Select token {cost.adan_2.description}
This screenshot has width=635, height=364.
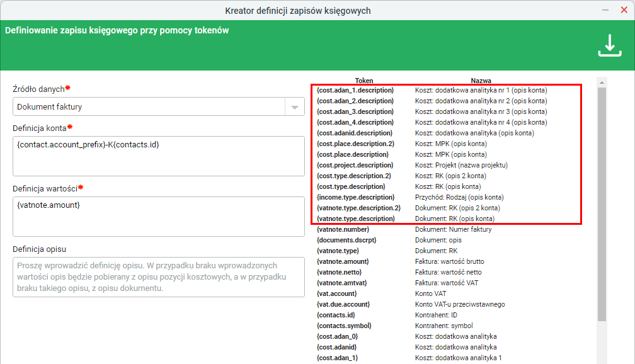[x=355, y=101]
